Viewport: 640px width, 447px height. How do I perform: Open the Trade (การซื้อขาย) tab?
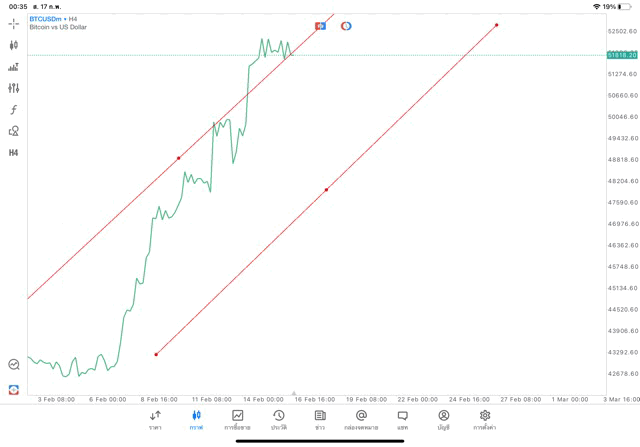click(237, 419)
